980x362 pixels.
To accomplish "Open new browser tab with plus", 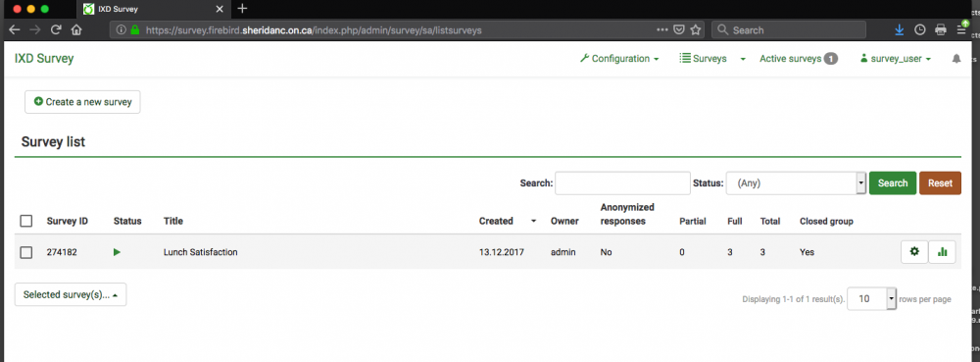I will tap(243, 9).
